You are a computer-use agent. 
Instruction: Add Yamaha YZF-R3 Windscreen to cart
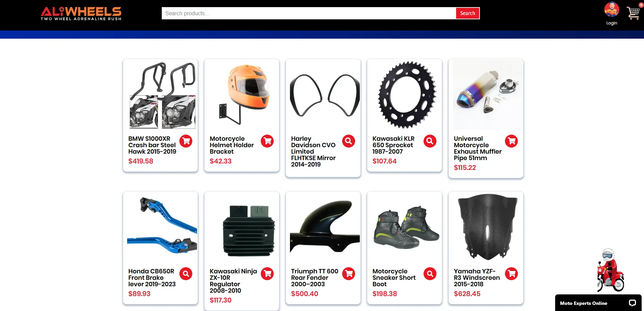click(511, 274)
